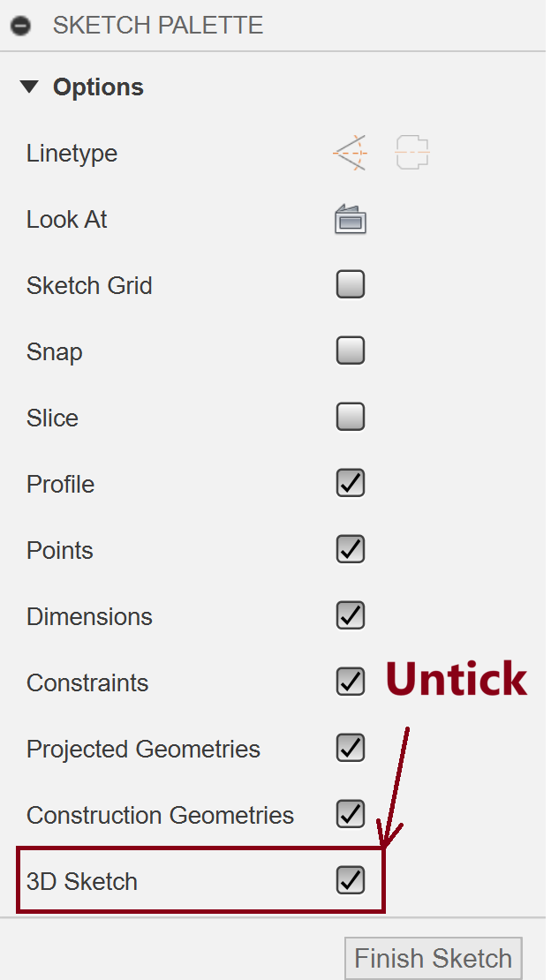Untick the 3D Sketch checkbox

[351, 880]
